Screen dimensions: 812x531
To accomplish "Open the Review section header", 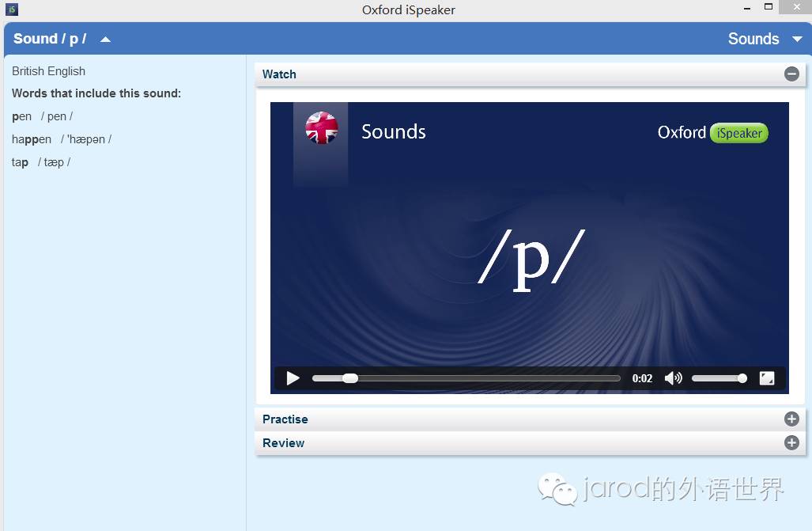I will [x=530, y=443].
